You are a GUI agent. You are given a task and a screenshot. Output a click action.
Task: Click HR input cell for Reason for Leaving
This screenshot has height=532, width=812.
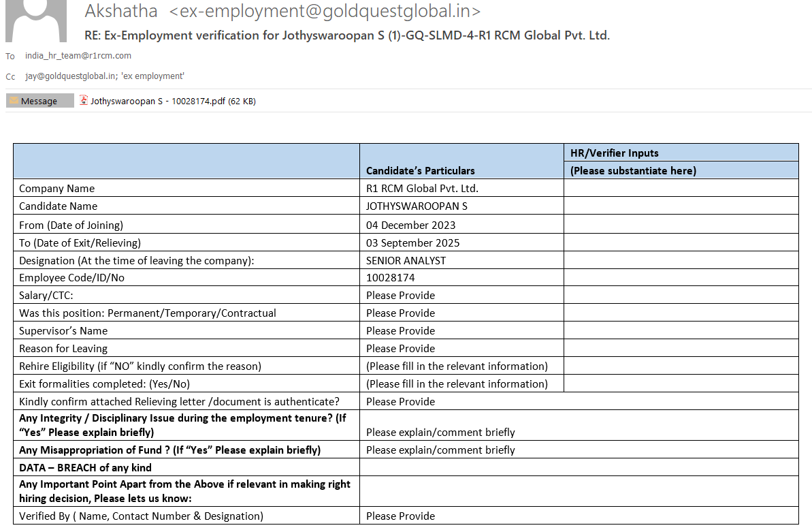tap(681, 349)
